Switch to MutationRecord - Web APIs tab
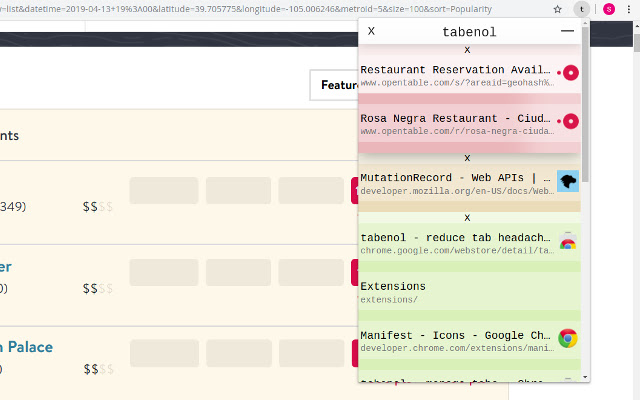 (x=469, y=183)
